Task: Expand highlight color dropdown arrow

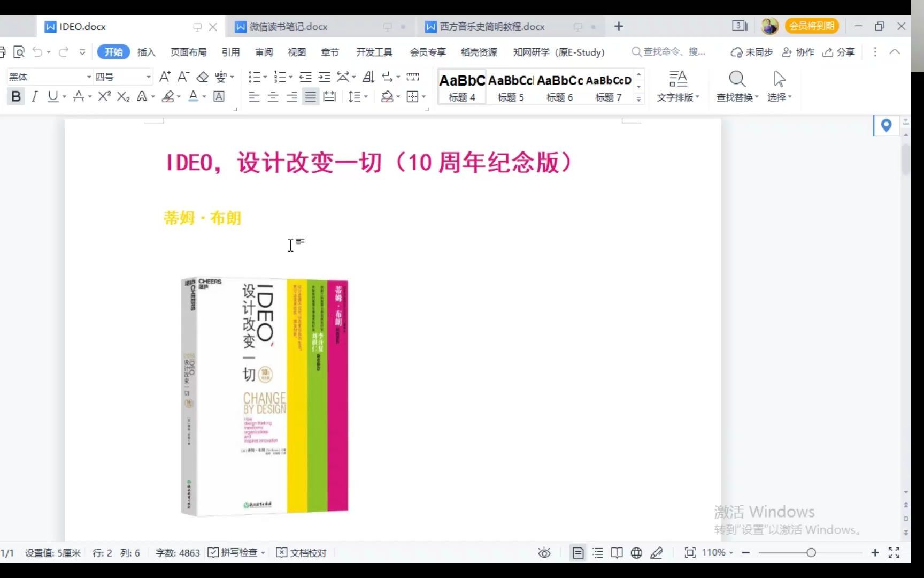Action: (x=179, y=97)
